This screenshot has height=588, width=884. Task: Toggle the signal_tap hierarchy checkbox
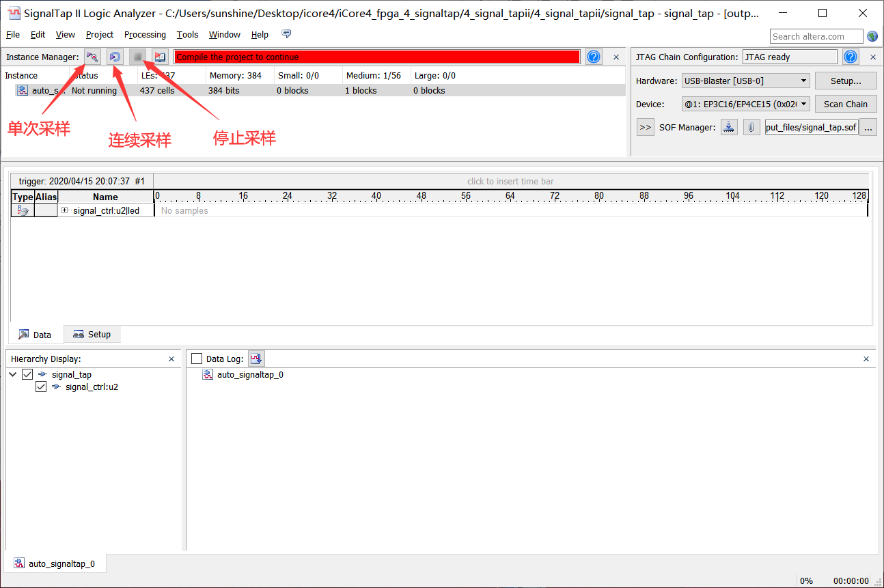pyautogui.click(x=27, y=374)
